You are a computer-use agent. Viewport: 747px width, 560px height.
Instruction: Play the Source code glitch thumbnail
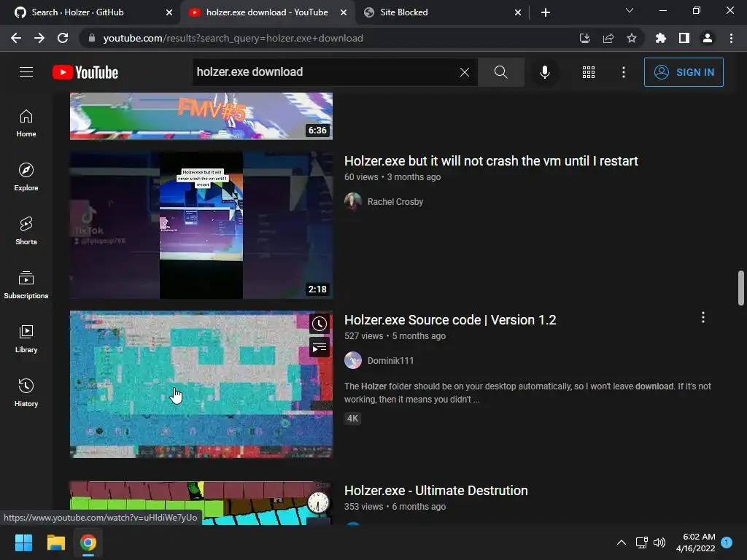tap(201, 384)
